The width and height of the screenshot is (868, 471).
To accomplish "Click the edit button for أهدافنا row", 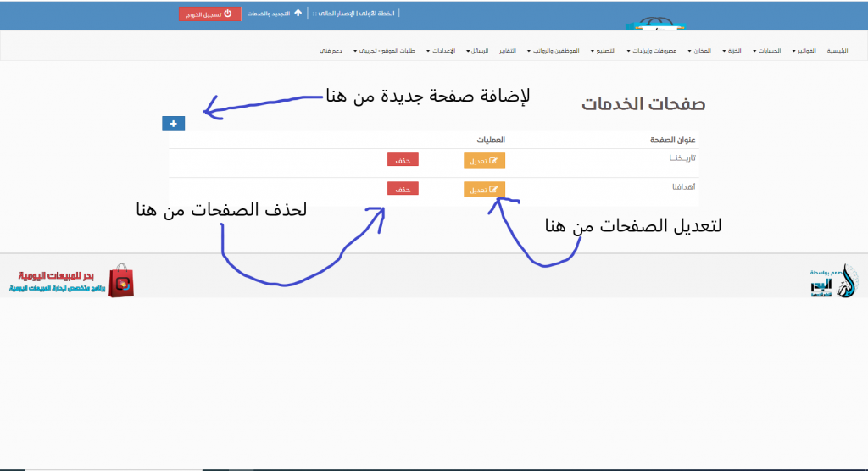I will [x=484, y=189].
